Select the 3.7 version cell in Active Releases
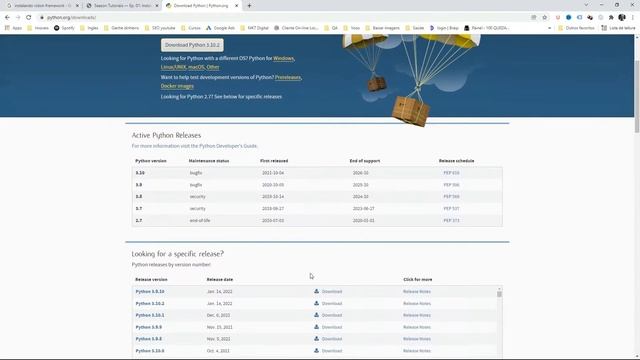The height and width of the screenshot is (360, 640). tap(139, 208)
